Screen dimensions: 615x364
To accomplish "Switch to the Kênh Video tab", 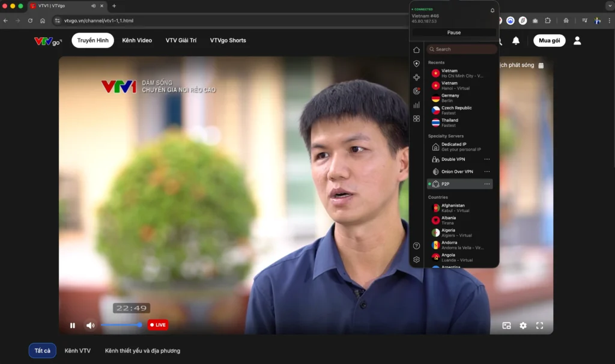I will pos(137,40).
